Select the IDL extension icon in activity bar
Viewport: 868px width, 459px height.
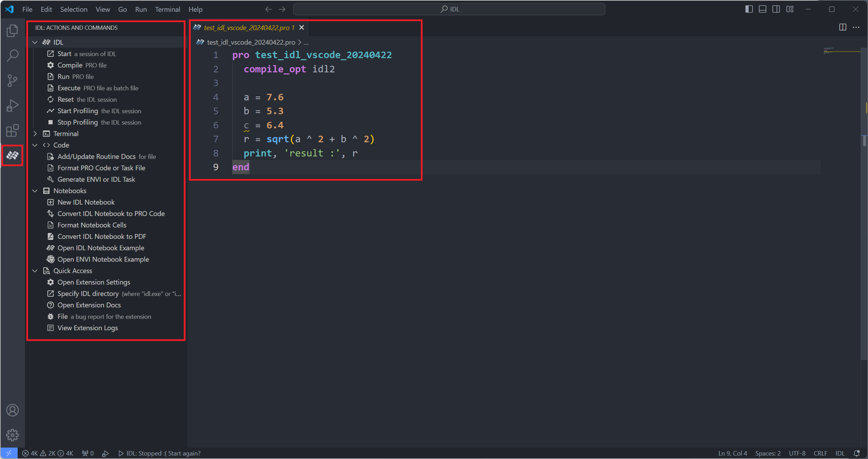point(12,155)
